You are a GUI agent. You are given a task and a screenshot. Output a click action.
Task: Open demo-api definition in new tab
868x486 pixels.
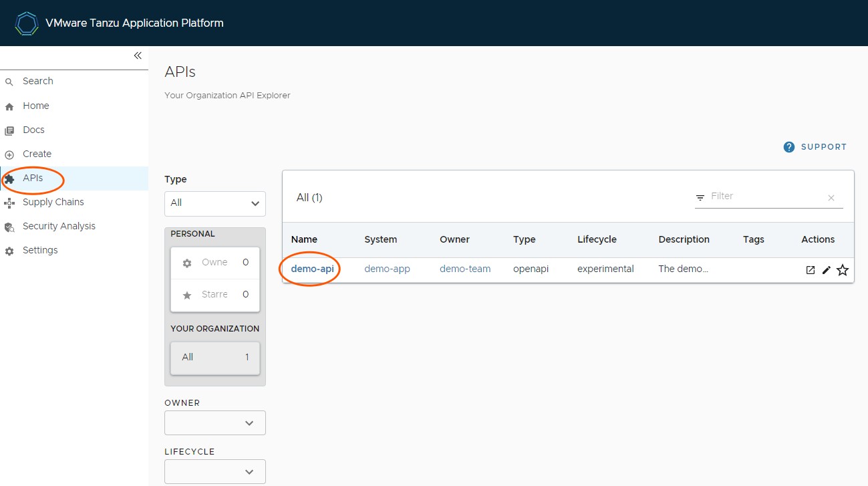809,269
